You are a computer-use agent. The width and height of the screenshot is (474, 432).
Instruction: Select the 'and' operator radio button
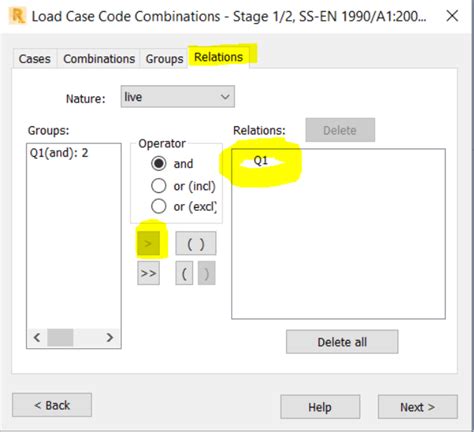pyautogui.click(x=158, y=164)
